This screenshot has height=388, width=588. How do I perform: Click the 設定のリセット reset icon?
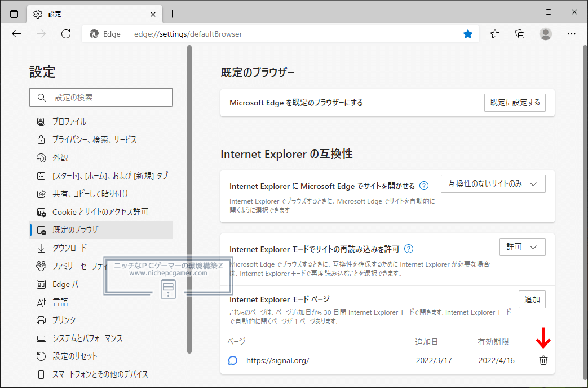coord(41,356)
